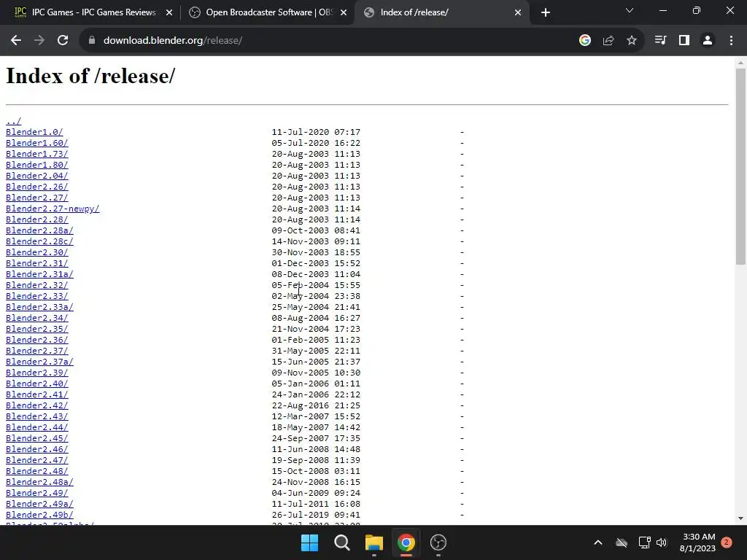
Task: Open Blender2.04/ release folder
Action: [x=36, y=176]
